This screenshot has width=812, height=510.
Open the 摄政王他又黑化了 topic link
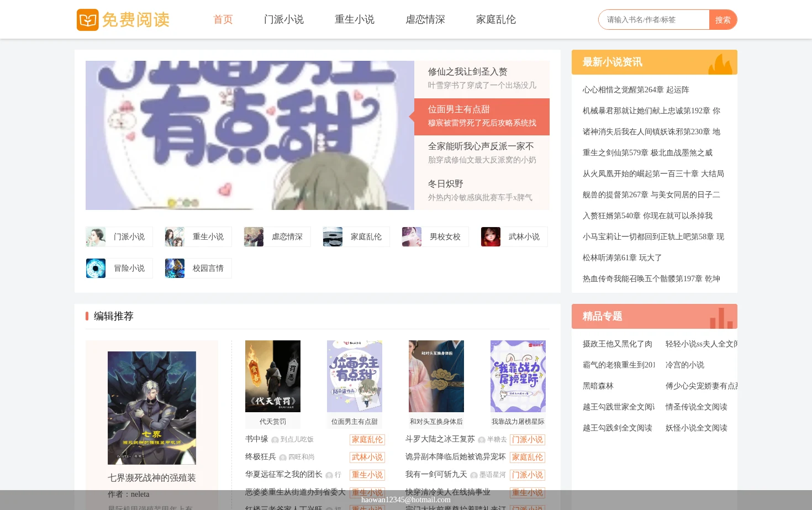[618, 344]
